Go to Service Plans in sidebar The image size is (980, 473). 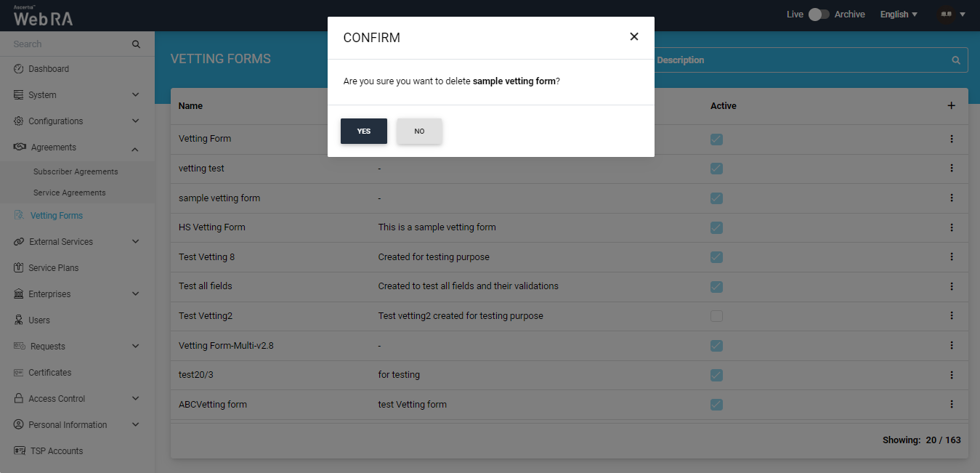[53, 268]
